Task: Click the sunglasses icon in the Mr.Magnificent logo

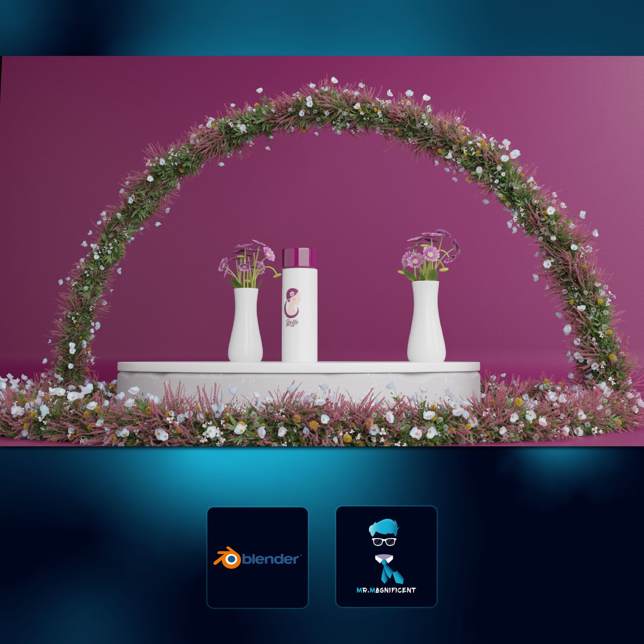Action: 384,542
